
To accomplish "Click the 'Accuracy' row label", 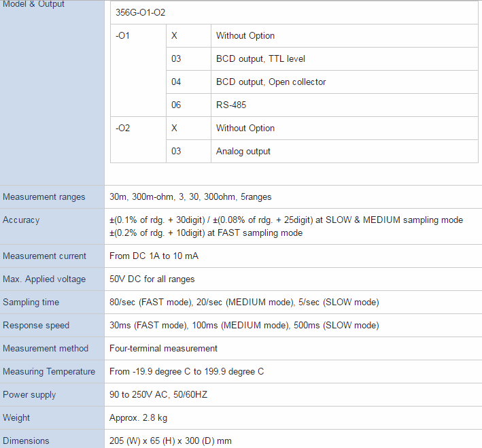I will (21, 220).
